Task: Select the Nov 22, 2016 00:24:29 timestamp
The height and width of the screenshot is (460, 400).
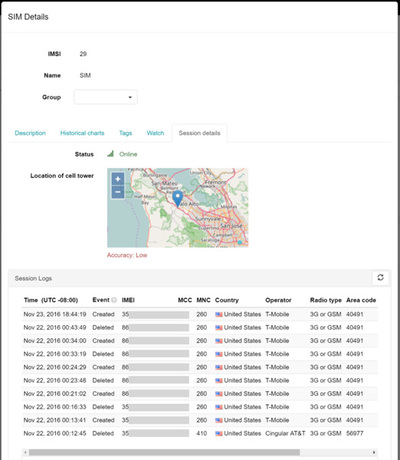Action: click(x=55, y=367)
